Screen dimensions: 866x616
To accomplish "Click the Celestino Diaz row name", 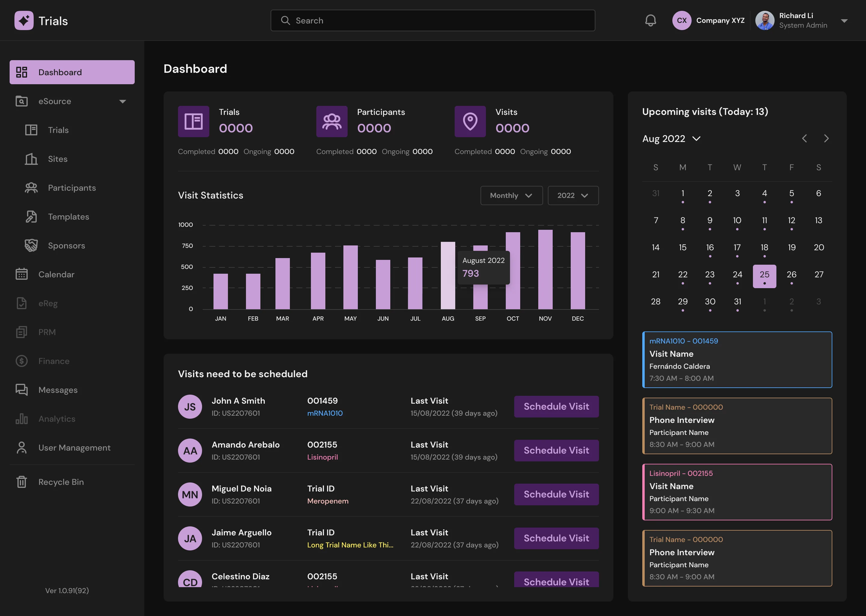I will [x=240, y=577].
